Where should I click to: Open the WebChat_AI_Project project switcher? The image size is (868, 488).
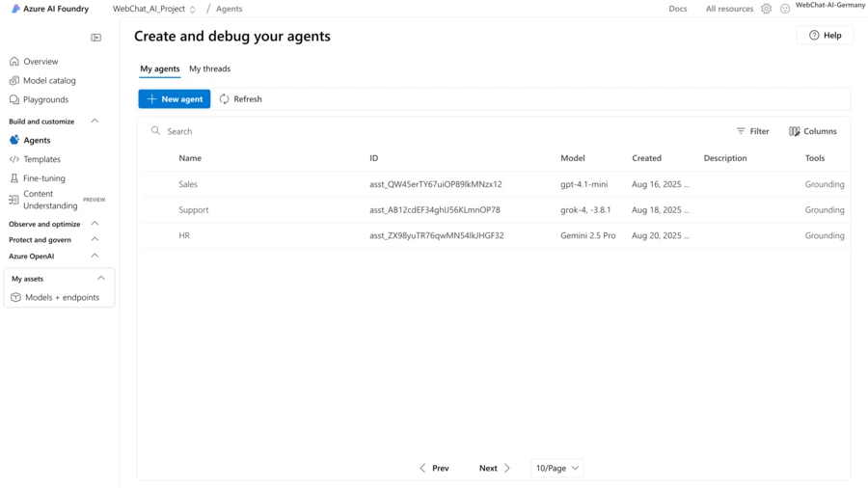154,9
